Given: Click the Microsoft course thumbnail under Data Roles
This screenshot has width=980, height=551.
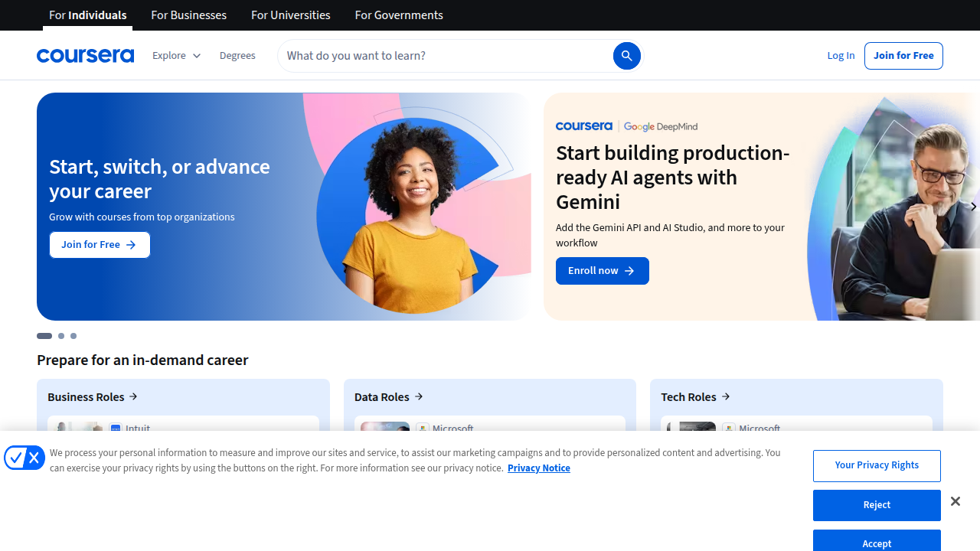Looking at the screenshot, I should click(x=385, y=426).
